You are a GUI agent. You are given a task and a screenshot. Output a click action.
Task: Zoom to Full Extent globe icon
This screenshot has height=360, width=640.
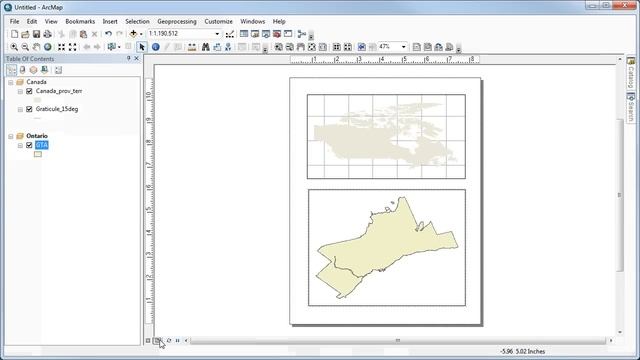(47, 47)
